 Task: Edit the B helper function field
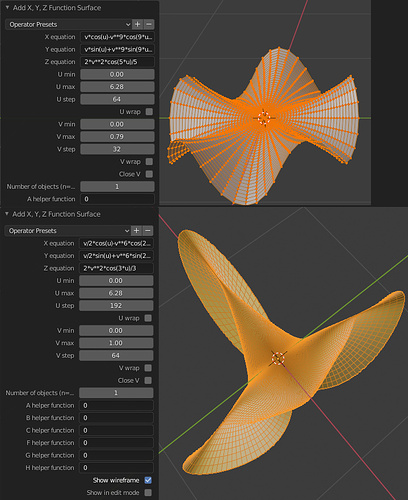[116, 418]
